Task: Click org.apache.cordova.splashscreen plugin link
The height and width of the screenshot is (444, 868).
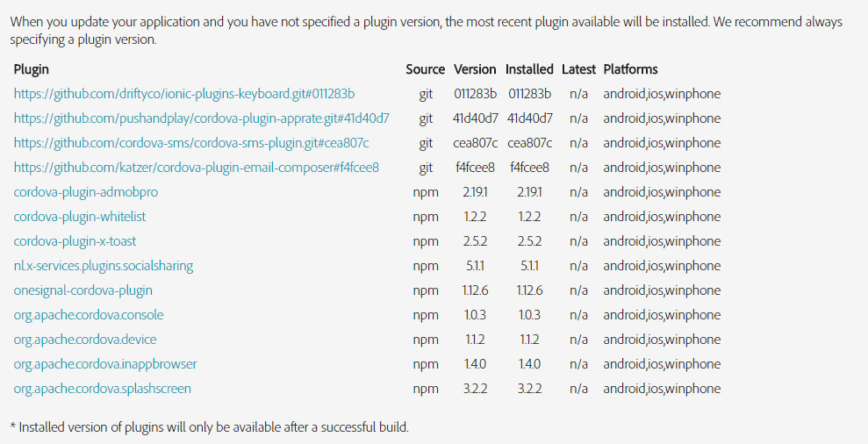Action: click(x=103, y=389)
